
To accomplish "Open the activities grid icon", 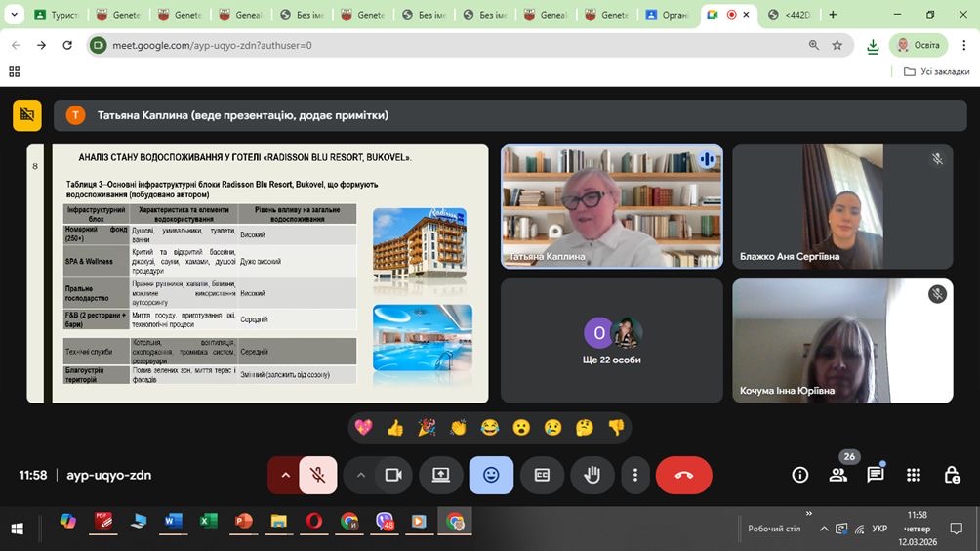I will click(914, 475).
